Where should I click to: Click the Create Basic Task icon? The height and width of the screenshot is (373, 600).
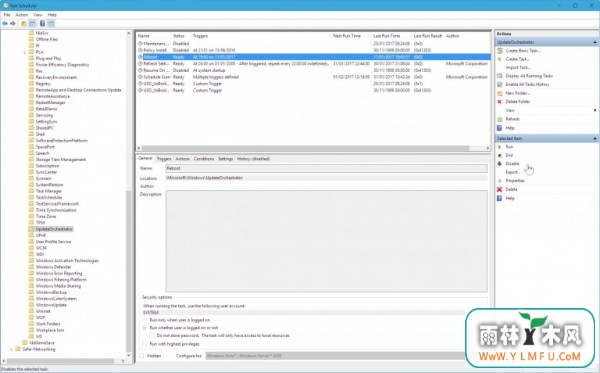[499, 50]
